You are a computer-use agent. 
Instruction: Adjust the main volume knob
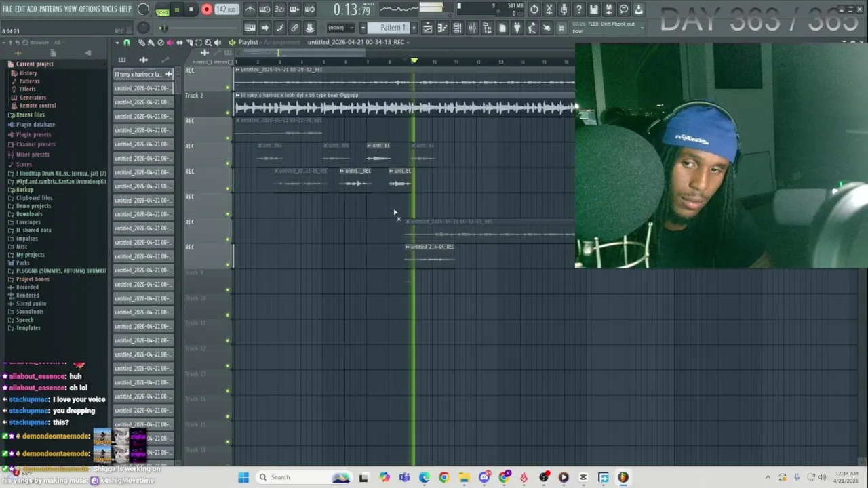tap(143, 9)
